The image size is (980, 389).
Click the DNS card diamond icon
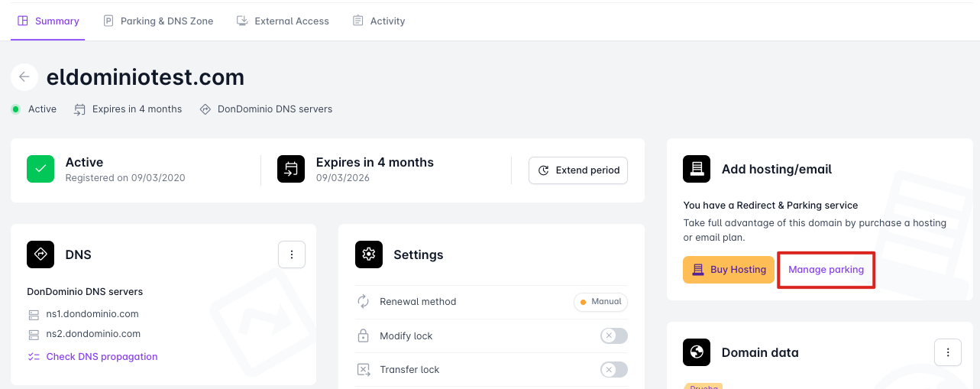pos(40,254)
